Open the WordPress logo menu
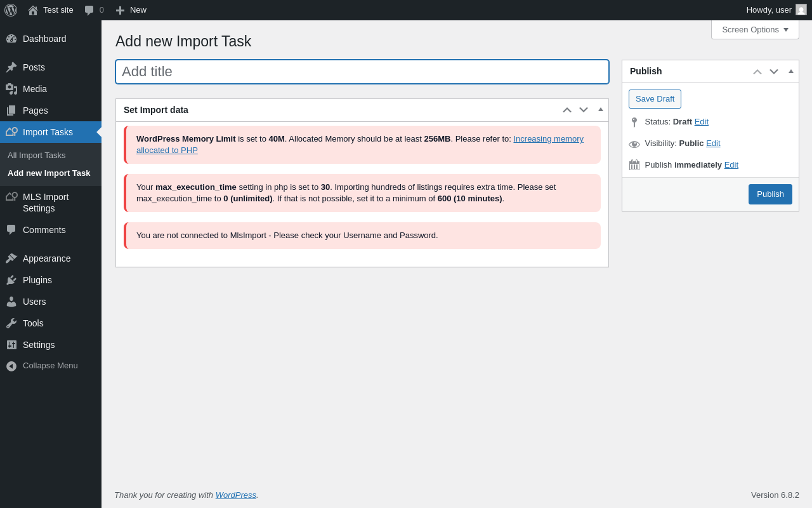The height and width of the screenshot is (508, 812). [x=11, y=10]
